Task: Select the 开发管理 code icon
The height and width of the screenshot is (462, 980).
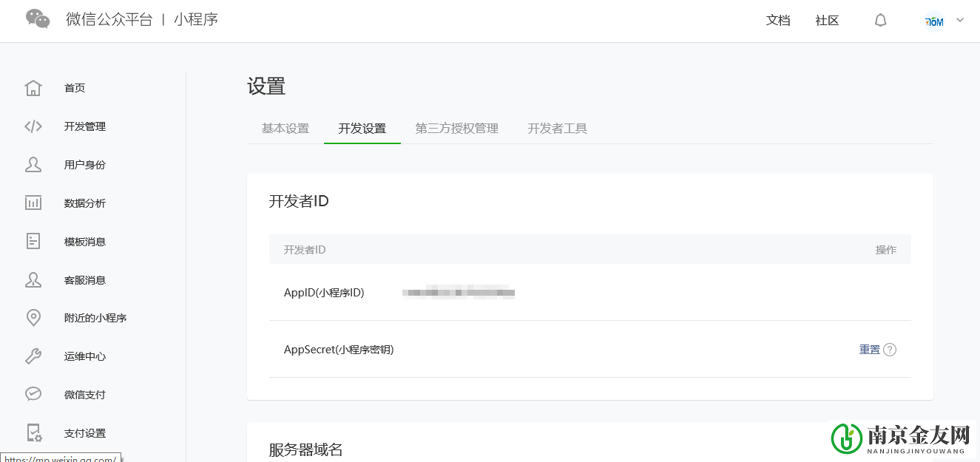Action: (x=33, y=126)
